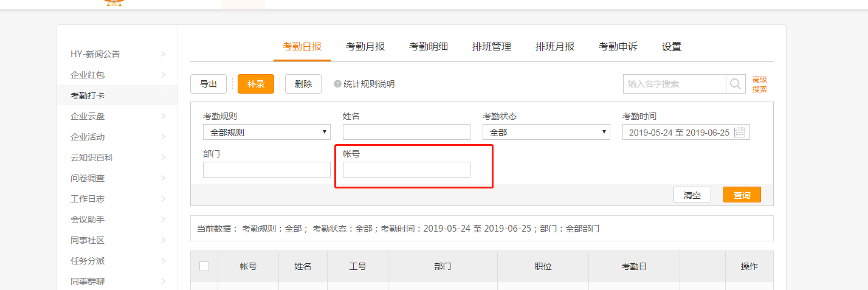Expand the HY-新闻公告 sidebar chevron
This screenshot has width=868, height=290.
click(163, 54)
